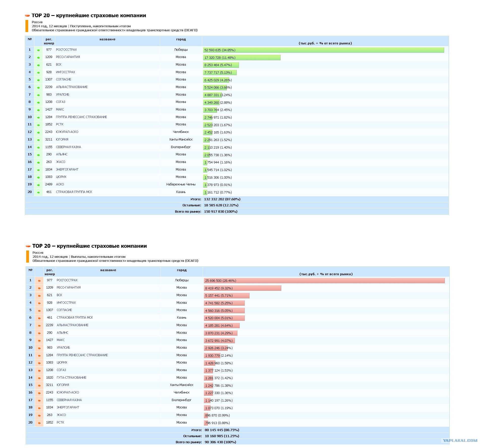Screen dimensions: 484x448
Task: Click orange arrow beside ГУТА-СТРАХОВАНИЕ
Action: click(x=39, y=378)
